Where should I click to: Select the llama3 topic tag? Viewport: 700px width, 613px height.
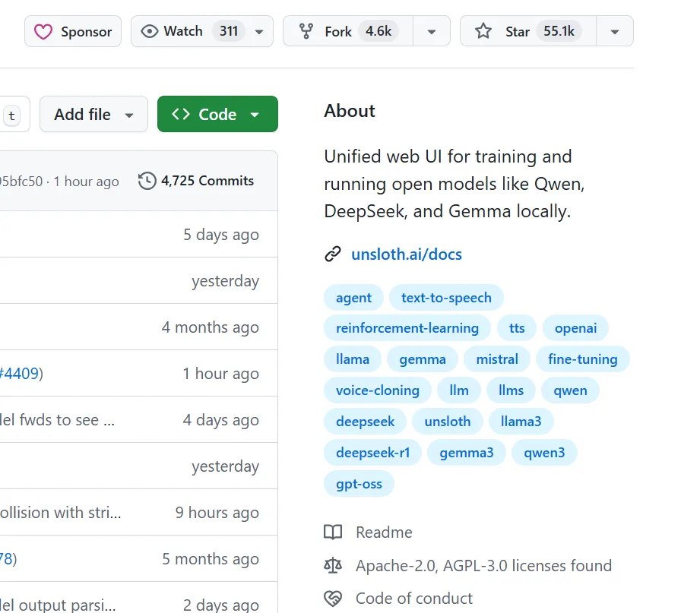[x=521, y=421]
